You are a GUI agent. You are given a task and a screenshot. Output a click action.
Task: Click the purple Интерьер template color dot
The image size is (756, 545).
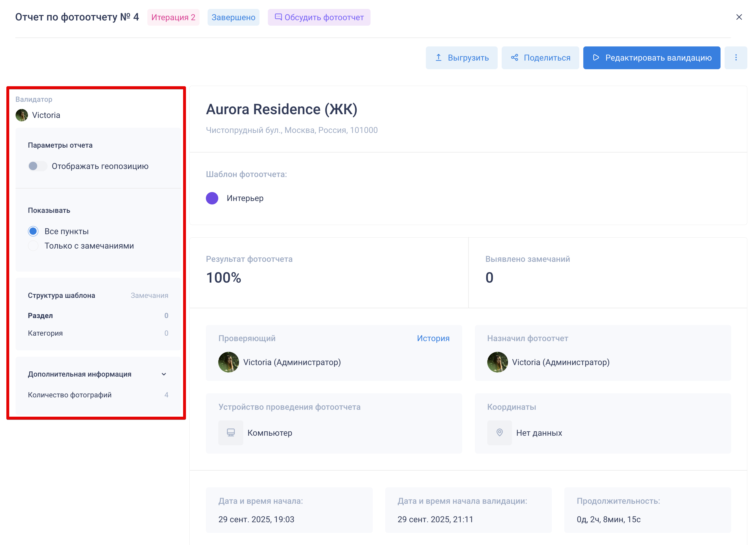coord(212,198)
